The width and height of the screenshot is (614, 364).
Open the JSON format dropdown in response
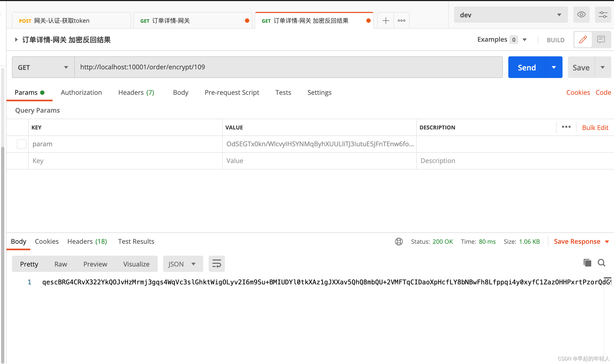(x=183, y=264)
